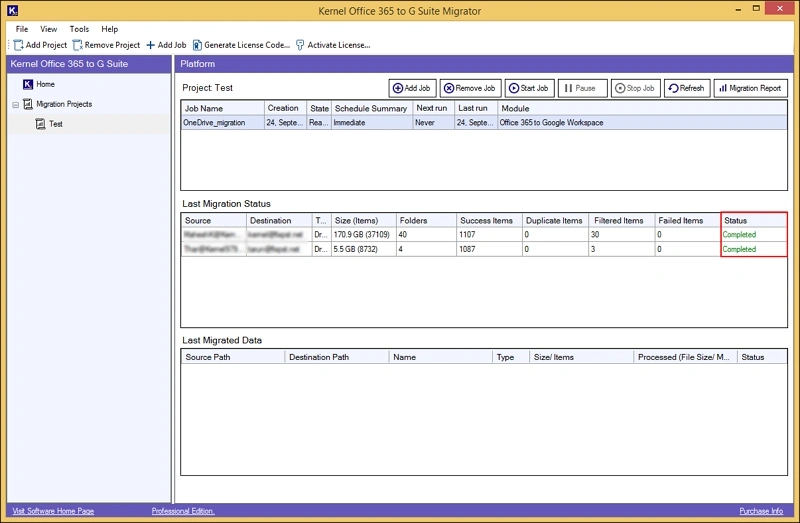
Task: Click Activate License toolbar item
Action: pyautogui.click(x=333, y=45)
